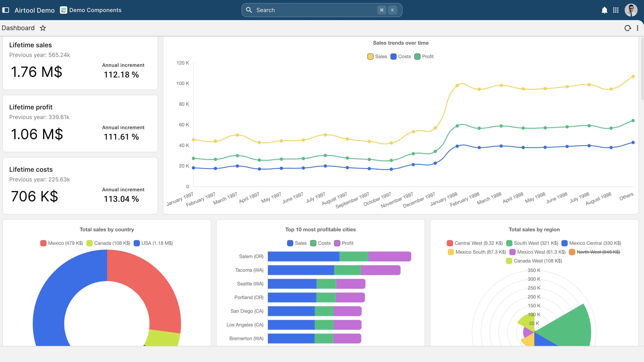Click the Dashboard page title

pyautogui.click(x=18, y=28)
